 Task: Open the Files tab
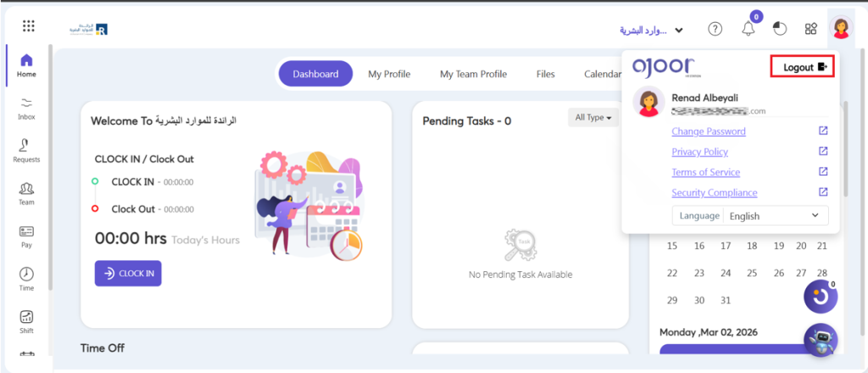(545, 74)
